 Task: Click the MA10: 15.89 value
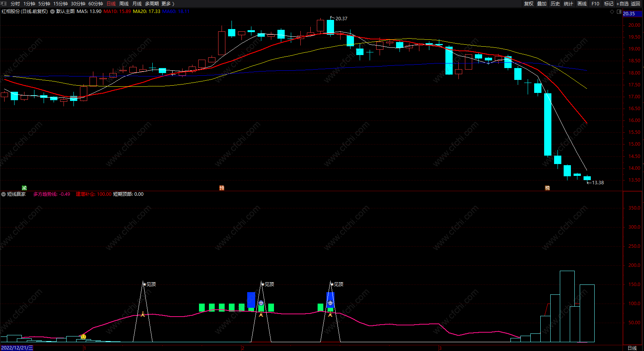(x=117, y=11)
